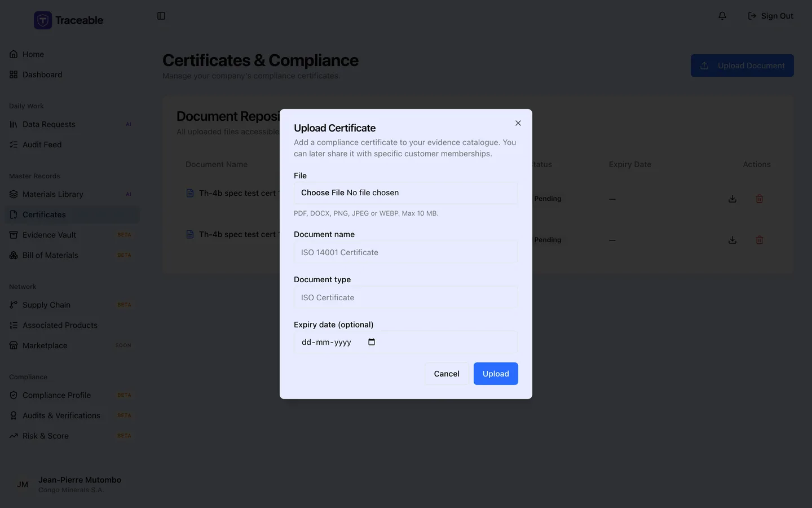812x508 pixels.
Task: Click the Expiry date field
Action: pyautogui.click(x=406, y=342)
